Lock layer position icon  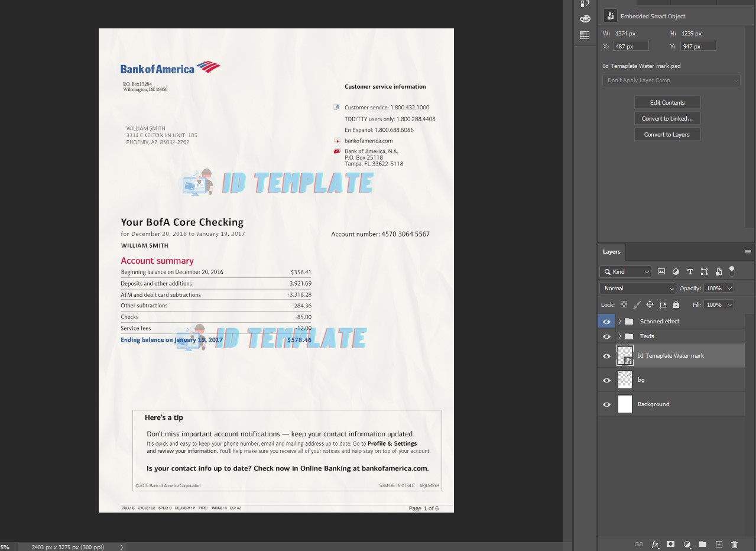pos(650,304)
